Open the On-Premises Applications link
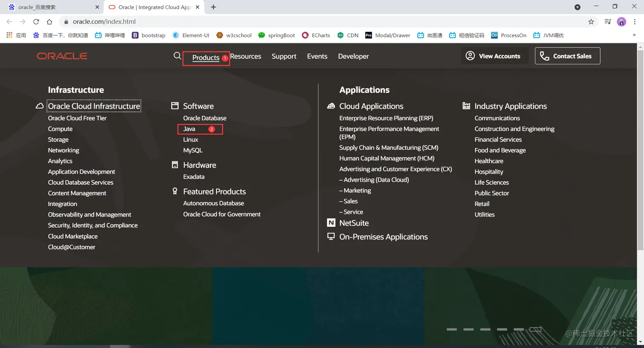Screen dimensions: 644x348 (x=383, y=237)
